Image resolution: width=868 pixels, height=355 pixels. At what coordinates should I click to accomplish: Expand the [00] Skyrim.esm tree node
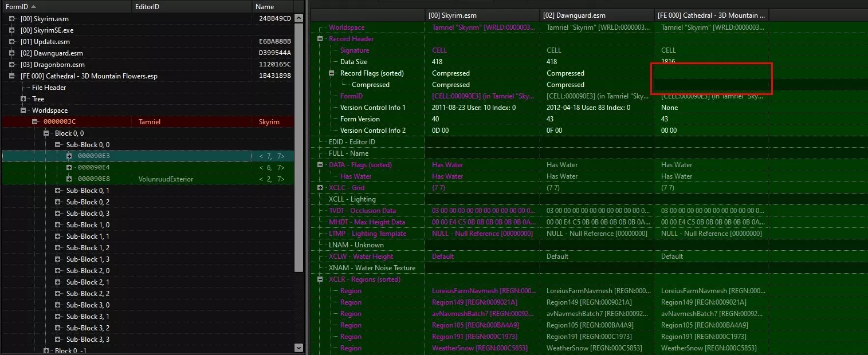click(12, 19)
